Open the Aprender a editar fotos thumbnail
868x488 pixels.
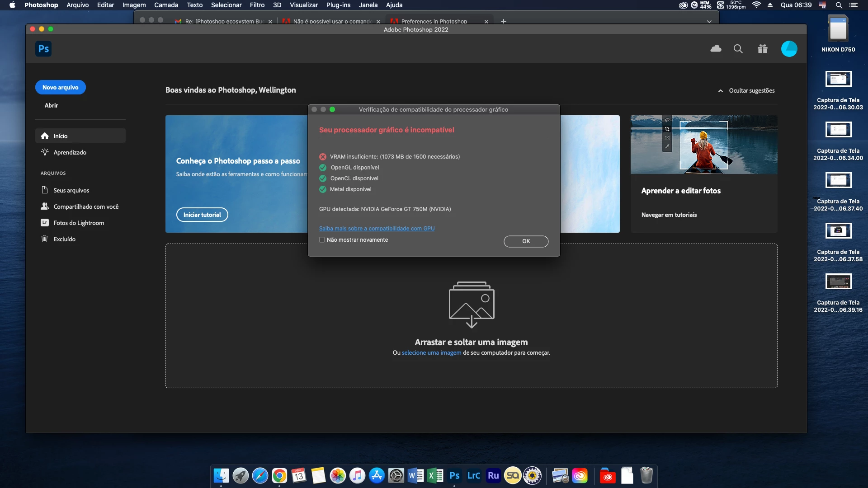(704, 145)
